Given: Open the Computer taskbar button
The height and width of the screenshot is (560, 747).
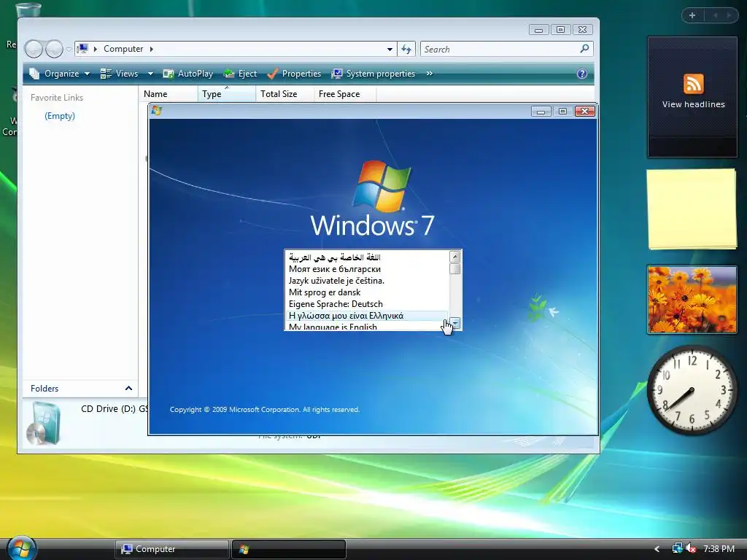Looking at the screenshot, I should click(x=171, y=549).
